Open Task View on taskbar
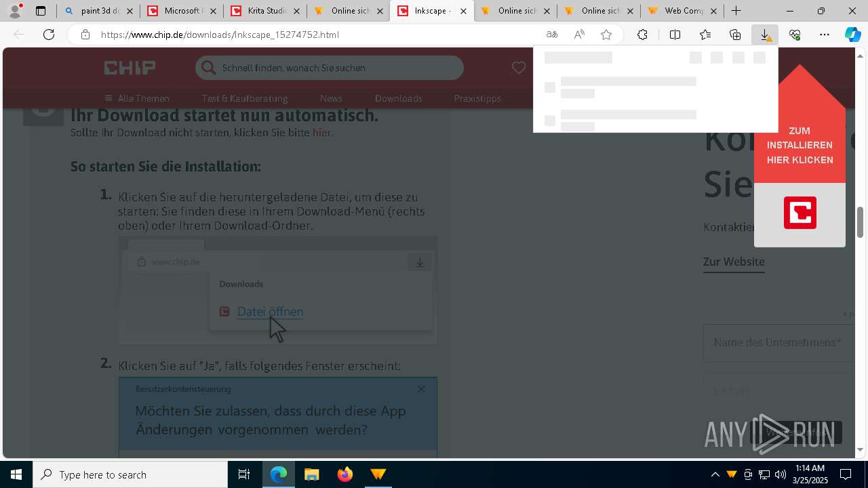 point(244,474)
